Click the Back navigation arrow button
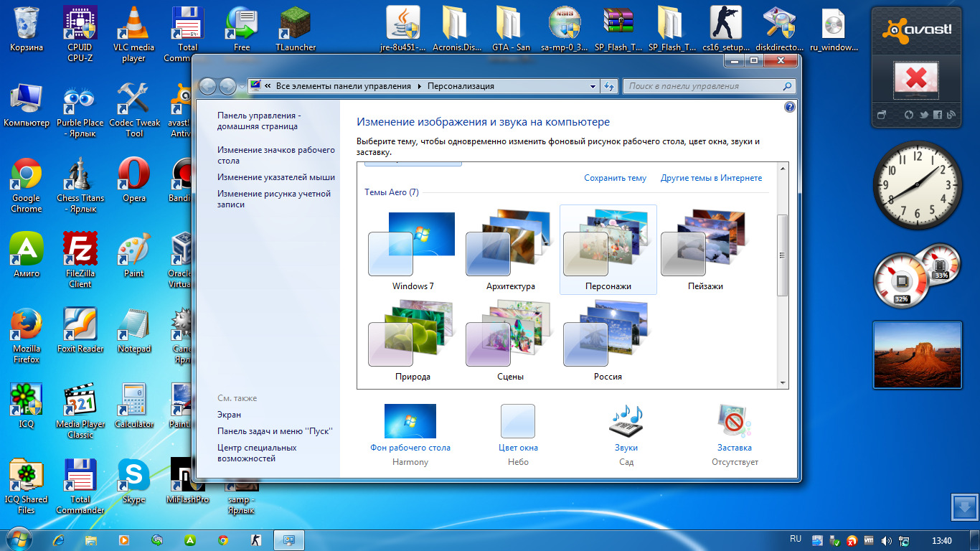Viewport: 980px width, 551px height. [208, 86]
